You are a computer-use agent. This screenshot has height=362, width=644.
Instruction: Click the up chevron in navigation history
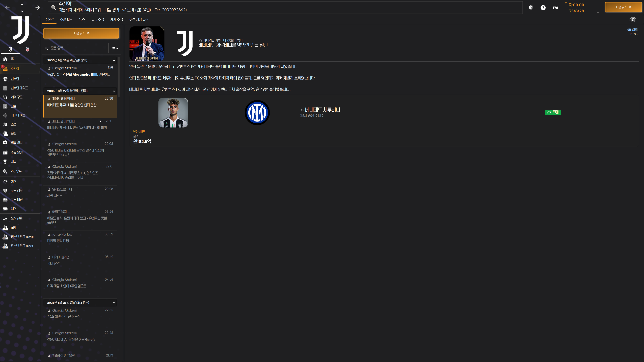click(x=22, y=5)
